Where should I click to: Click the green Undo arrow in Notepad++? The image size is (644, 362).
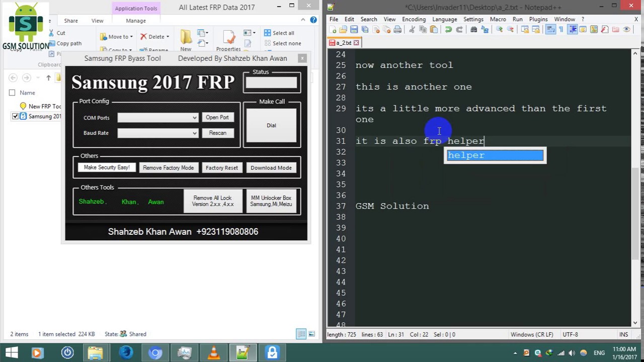coord(448,30)
